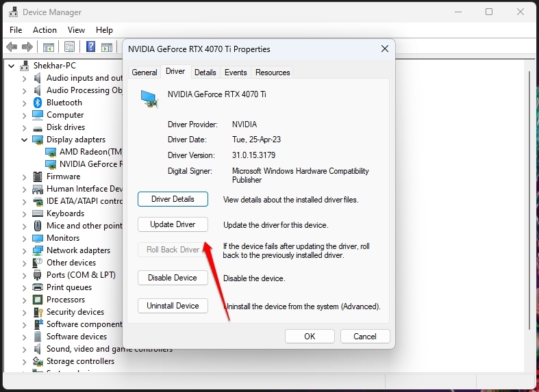
Task: Expand the Keyboards node
Action: tap(24, 214)
